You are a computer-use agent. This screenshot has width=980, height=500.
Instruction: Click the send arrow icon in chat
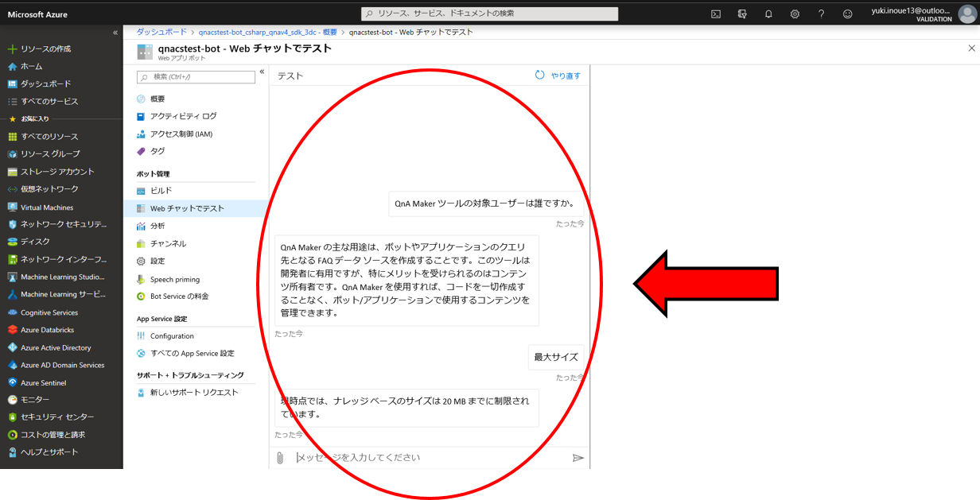(578, 458)
